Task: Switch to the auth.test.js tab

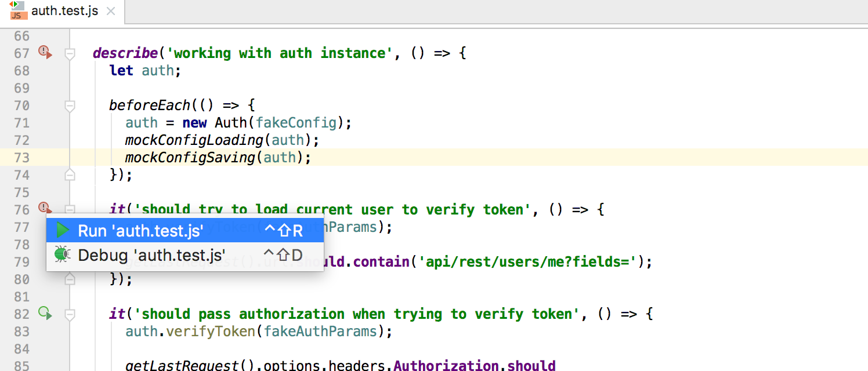Action: click(64, 12)
